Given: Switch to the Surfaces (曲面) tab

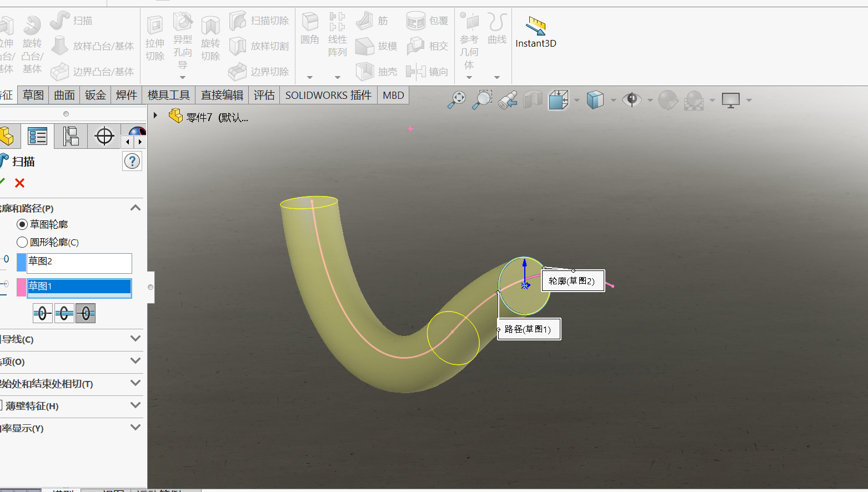Looking at the screenshot, I should [64, 96].
